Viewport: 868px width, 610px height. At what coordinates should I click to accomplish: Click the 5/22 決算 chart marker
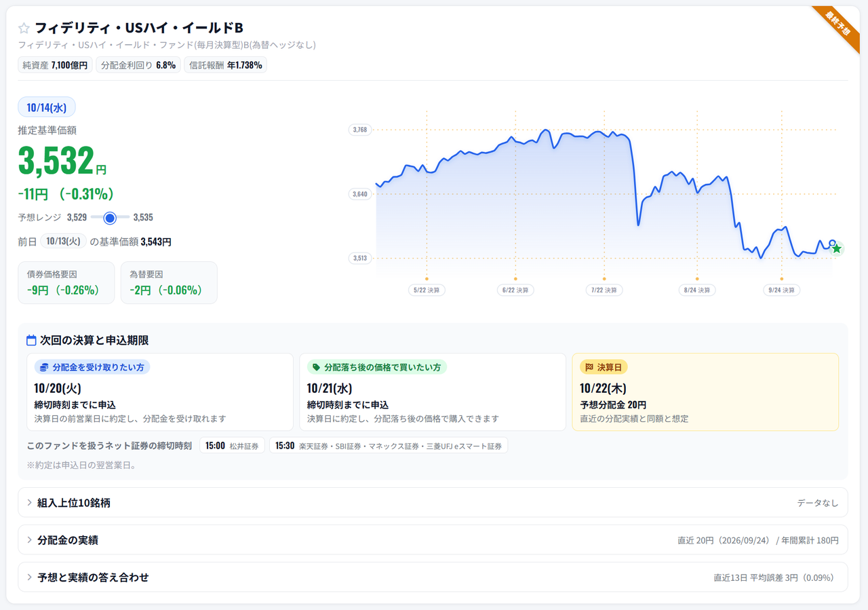tap(427, 290)
